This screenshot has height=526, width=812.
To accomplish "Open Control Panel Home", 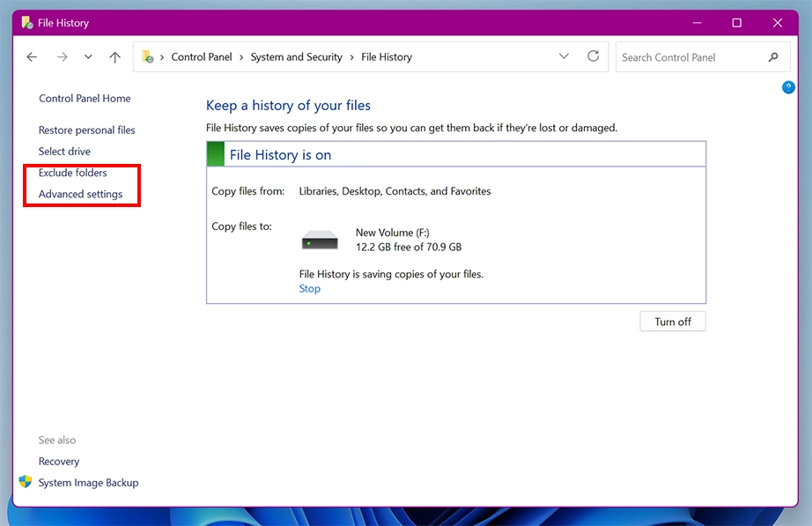I will [85, 99].
